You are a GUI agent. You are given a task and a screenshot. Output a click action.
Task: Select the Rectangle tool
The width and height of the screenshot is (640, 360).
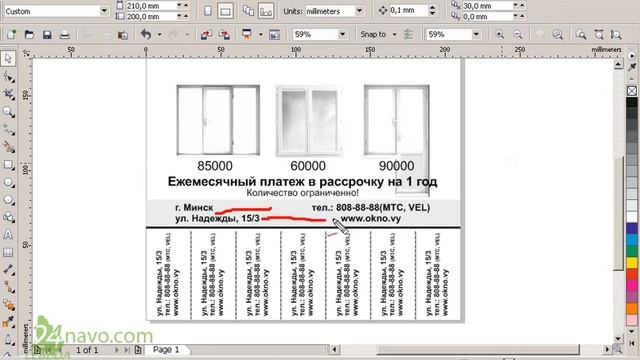8,165
